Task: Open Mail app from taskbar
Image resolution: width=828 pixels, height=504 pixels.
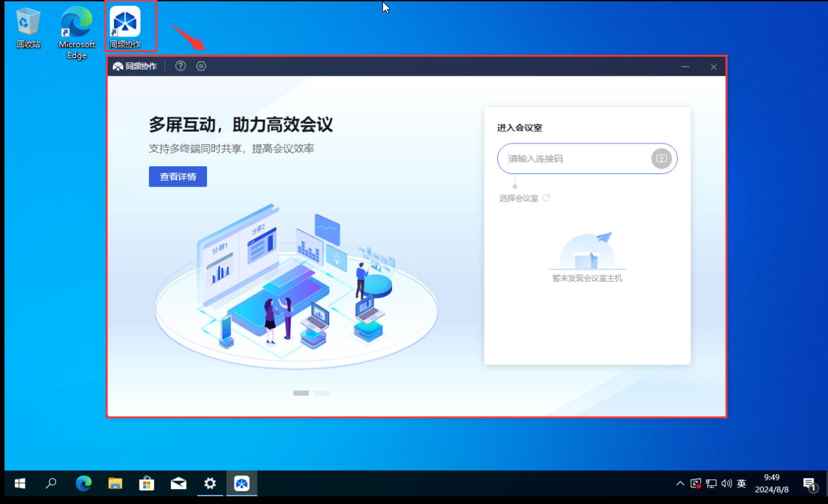Action: coord(178,484)
